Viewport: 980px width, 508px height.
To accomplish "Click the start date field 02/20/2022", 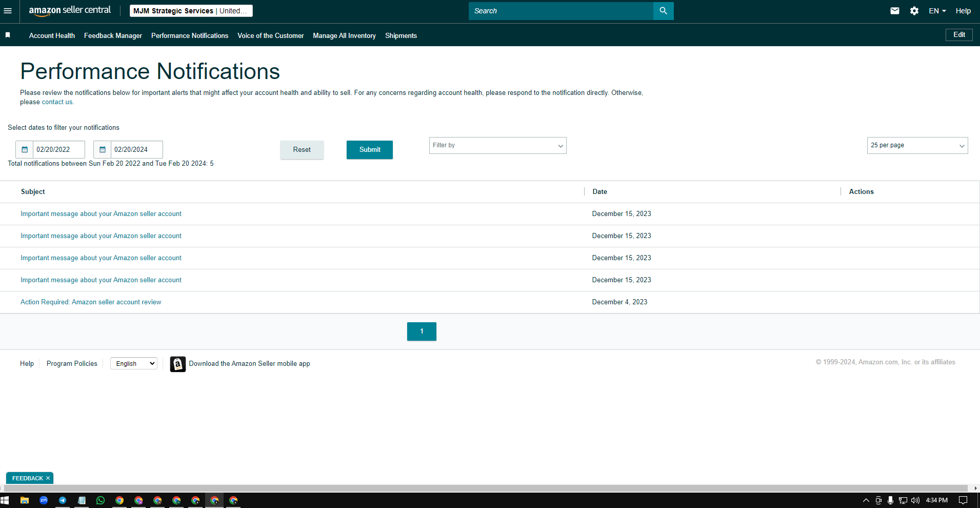I will pyautogui.click(x=59, y=149).
